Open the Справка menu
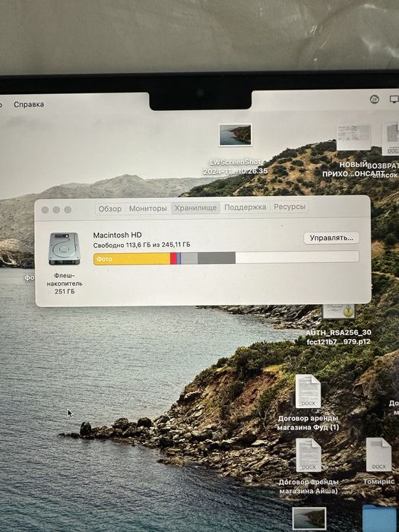Viewport: 399px width, 532px height. 29,105
